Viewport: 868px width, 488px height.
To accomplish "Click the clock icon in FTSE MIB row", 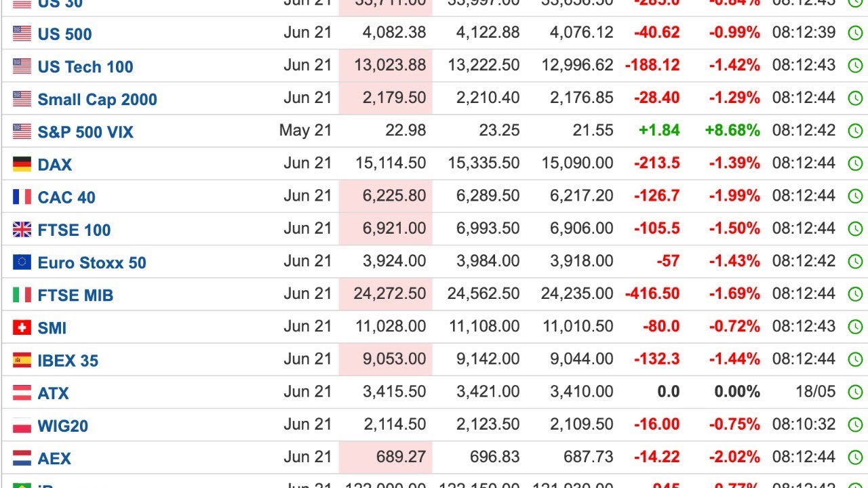I will [x=855, y=294].
